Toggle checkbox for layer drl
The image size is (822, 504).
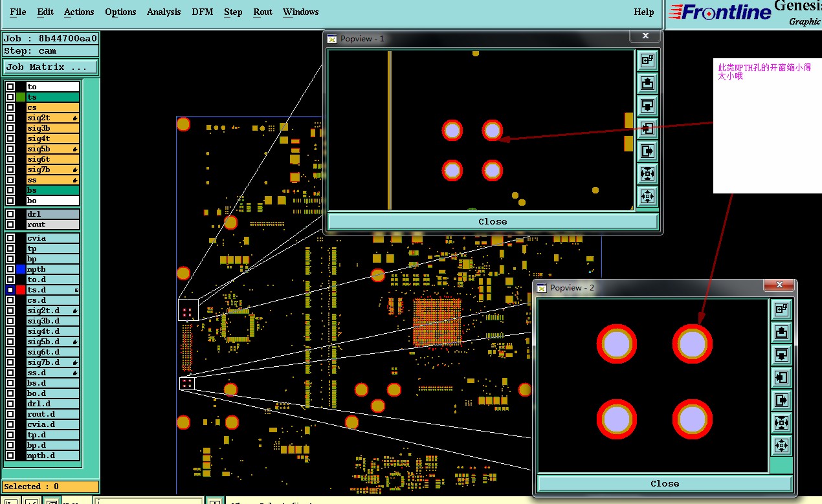click(x=10, y=214)
